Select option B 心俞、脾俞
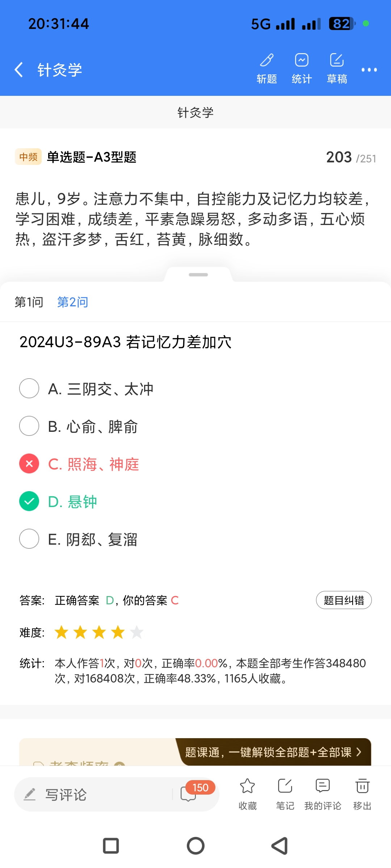Image resolution: width=391 pixels, height=868 pixels. point(29,426)
